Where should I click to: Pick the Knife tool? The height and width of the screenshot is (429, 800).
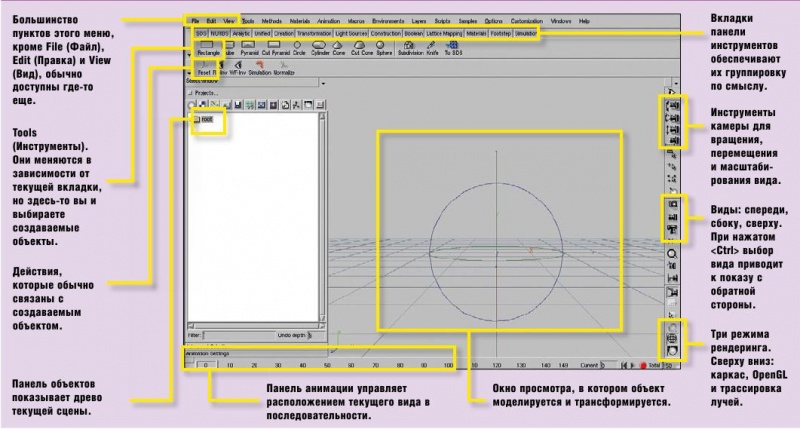tap(432, 48)
